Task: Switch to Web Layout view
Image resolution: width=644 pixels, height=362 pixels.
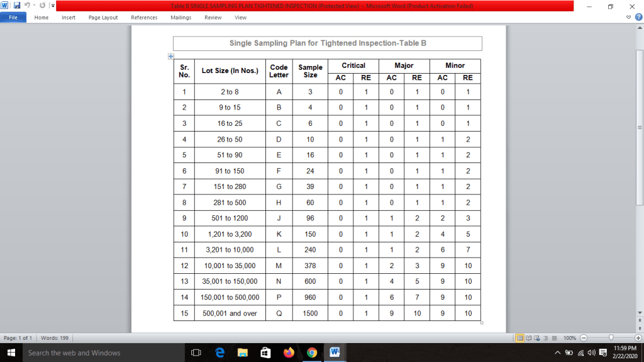Action: tap(538, 338)
